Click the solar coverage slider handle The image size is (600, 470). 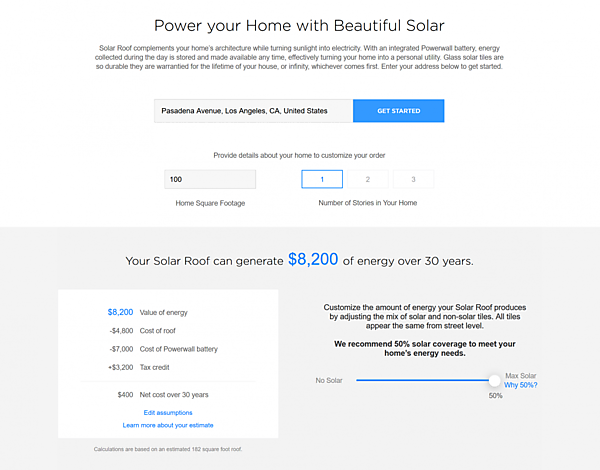coord(495,380)
